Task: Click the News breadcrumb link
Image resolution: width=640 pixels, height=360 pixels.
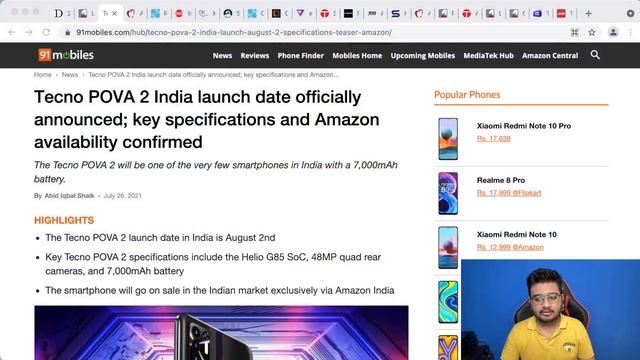Action: (x=70, y=75)
